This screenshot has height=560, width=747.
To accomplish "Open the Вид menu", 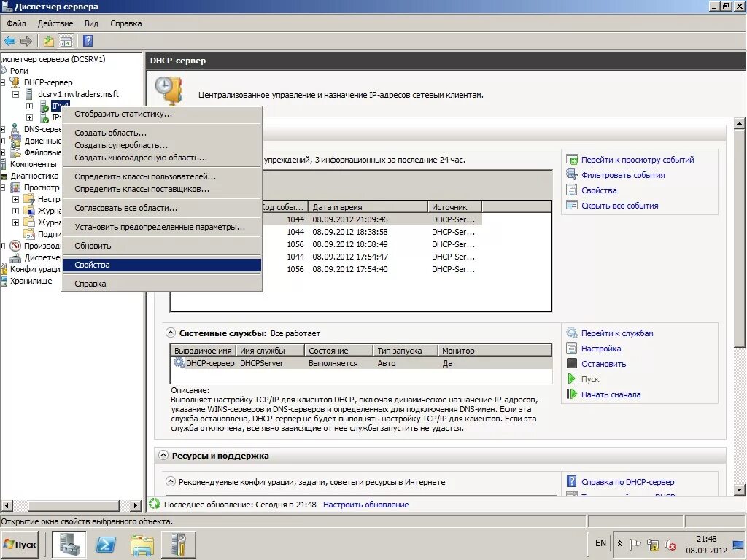I will tap(91, 23).
